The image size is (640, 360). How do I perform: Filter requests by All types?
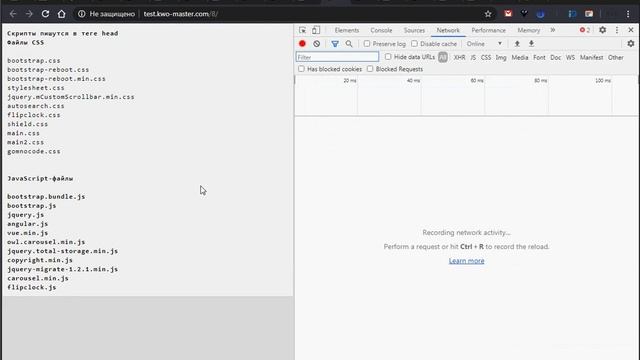point(443,58)
